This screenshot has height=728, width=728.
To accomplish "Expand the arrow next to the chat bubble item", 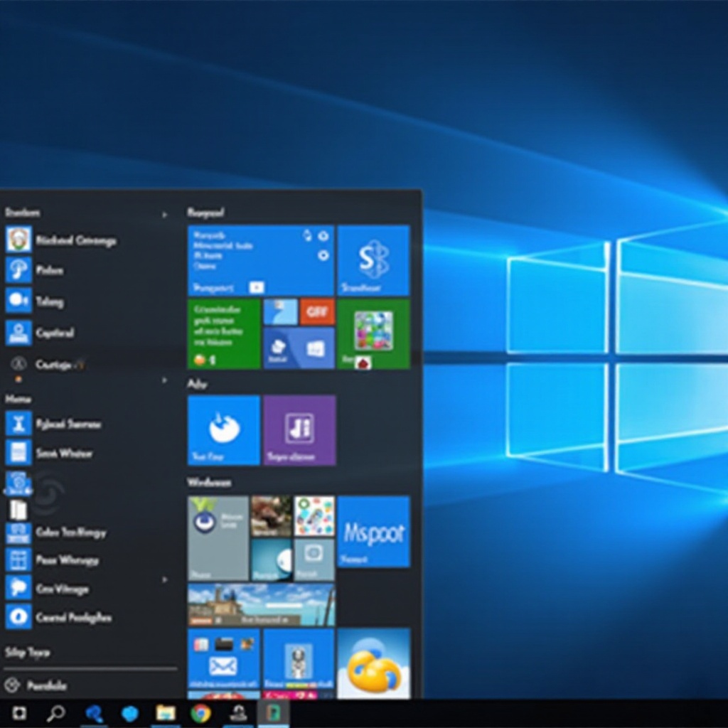I will coord(165,579).
